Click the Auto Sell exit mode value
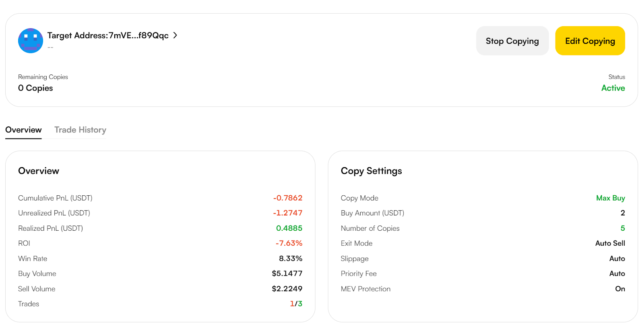 [610, 243]
